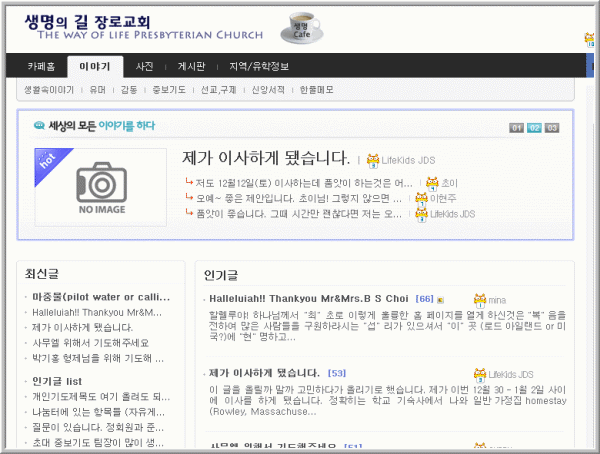Go to 지역/유학정보 tab
Viewport: 600px width, 454px height.
(x=259, y=66)
